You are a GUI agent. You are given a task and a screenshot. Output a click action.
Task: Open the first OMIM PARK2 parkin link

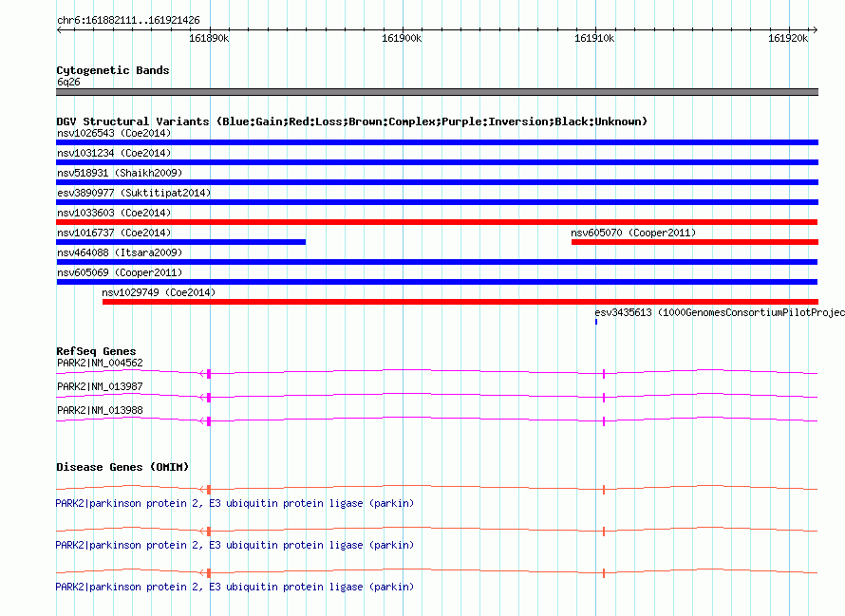point(235,503)
